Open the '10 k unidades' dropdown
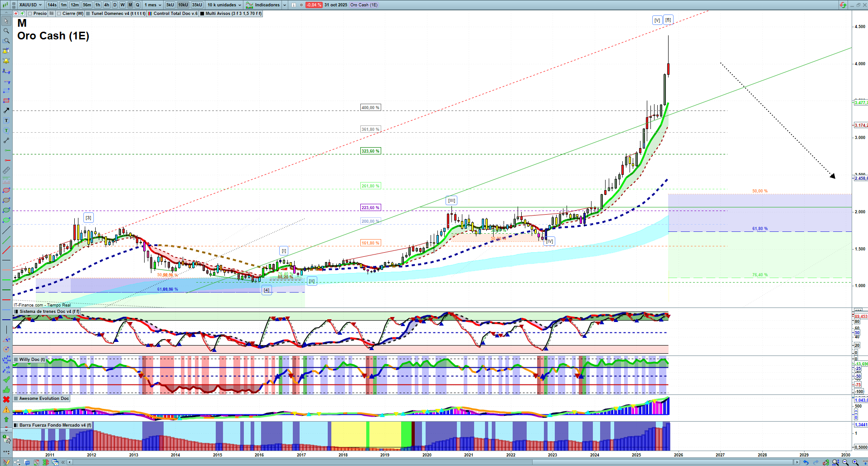This screenshot has height=466, width=868. 224,5
